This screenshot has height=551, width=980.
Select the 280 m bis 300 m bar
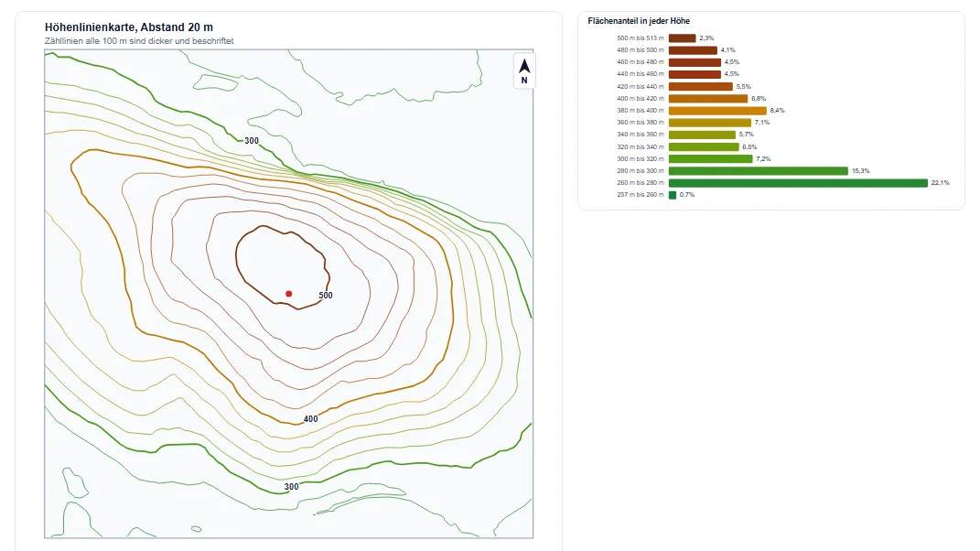pos(759,171)
